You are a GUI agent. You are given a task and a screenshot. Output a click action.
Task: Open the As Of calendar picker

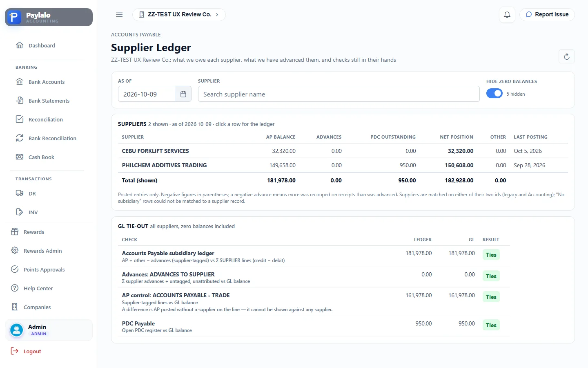click(x=183, y=94)
